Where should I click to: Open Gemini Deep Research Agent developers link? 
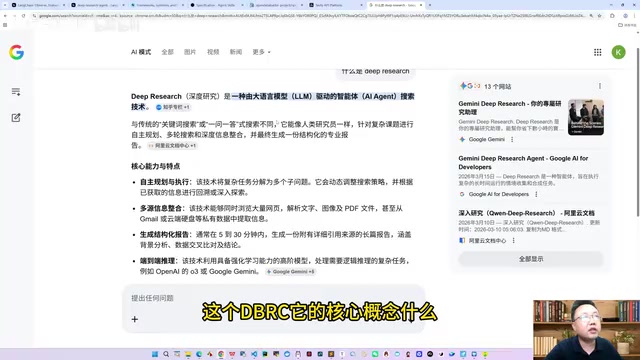(x=523, y=162)
